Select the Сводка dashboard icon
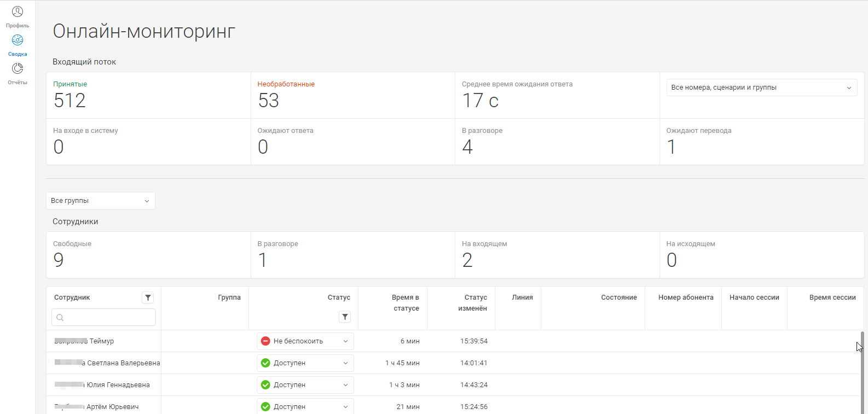868x414 pixels. (18, 40)
